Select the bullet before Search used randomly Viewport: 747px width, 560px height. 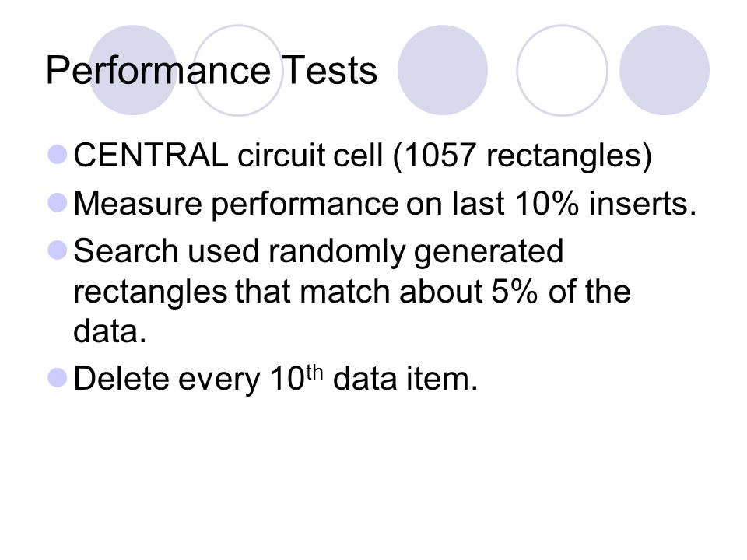pos(58,250)
